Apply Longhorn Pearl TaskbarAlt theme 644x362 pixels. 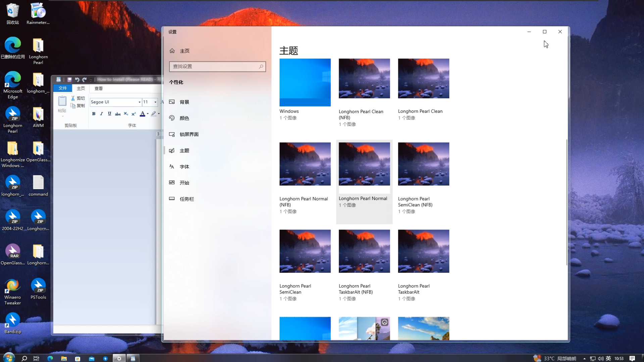pos(424,251)
